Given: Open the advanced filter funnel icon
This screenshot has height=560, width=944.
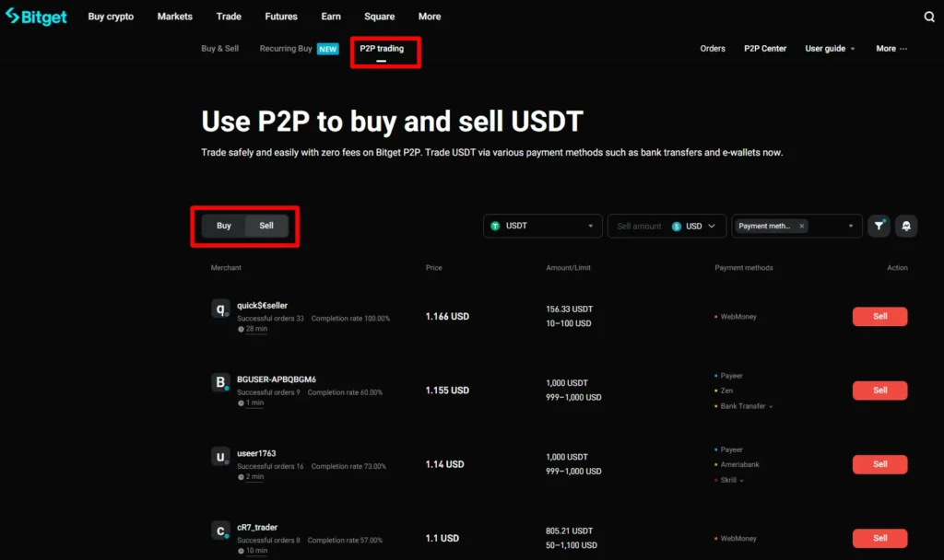Looking at the screenshot, I should [879, 226].
